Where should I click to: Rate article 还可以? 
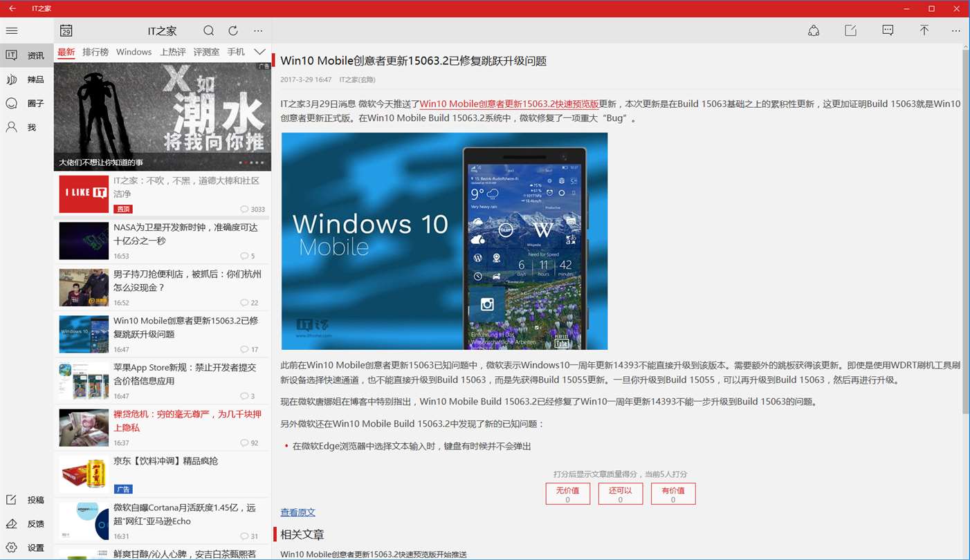point(621,494)
